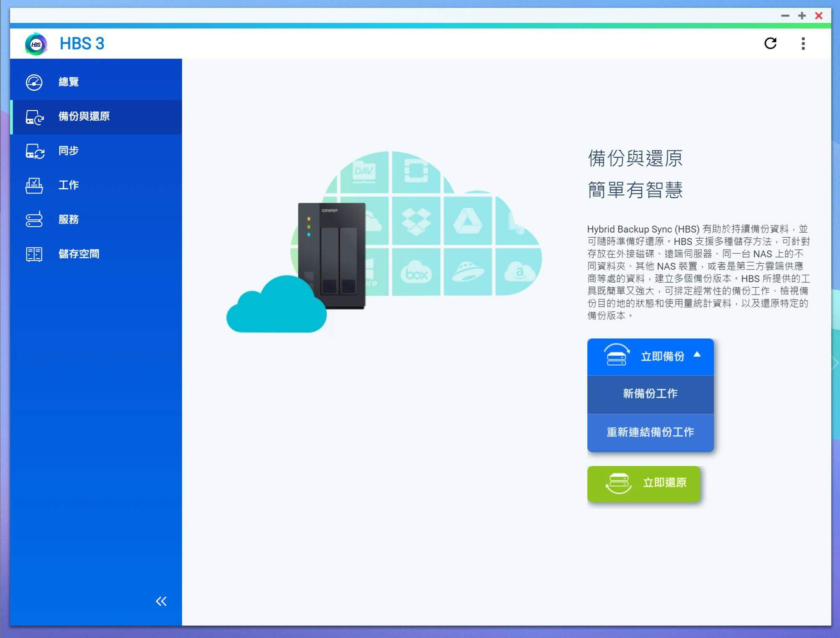Choose 重新連結備份工作 option
This screenshot has height=638, width=840.
(650, 433)
